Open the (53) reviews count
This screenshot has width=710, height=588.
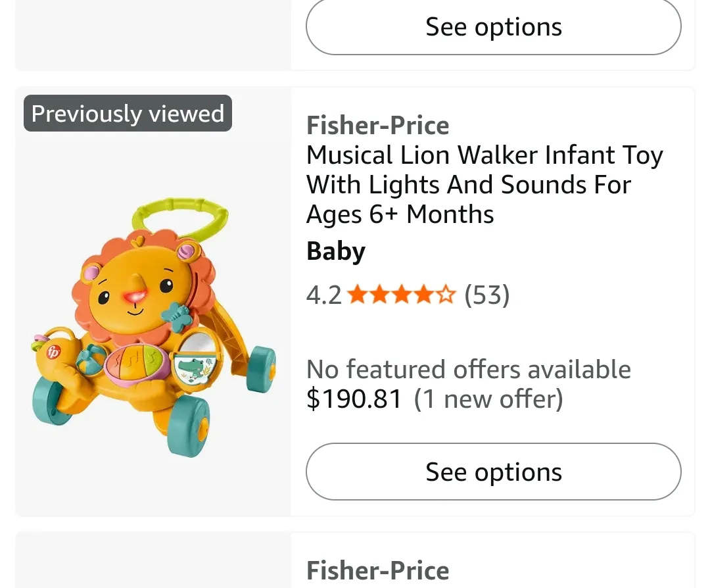click(486, 295)
